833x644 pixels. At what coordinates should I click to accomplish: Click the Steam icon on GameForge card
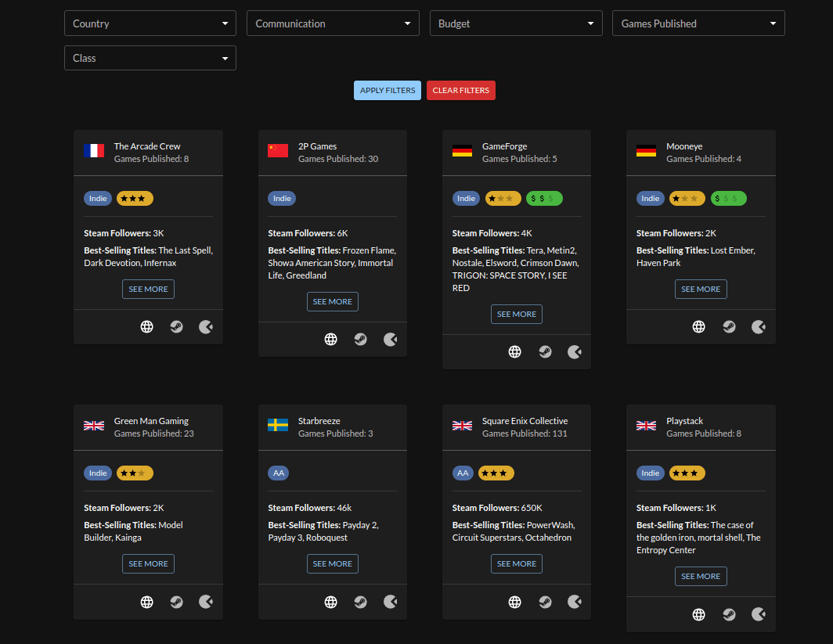pos(545,352)
